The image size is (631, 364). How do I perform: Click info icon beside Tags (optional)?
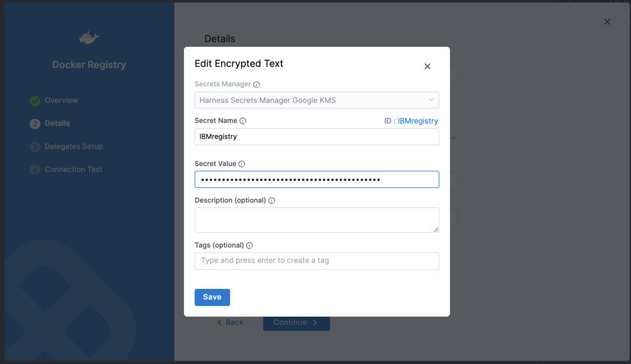tap(249, 246)
